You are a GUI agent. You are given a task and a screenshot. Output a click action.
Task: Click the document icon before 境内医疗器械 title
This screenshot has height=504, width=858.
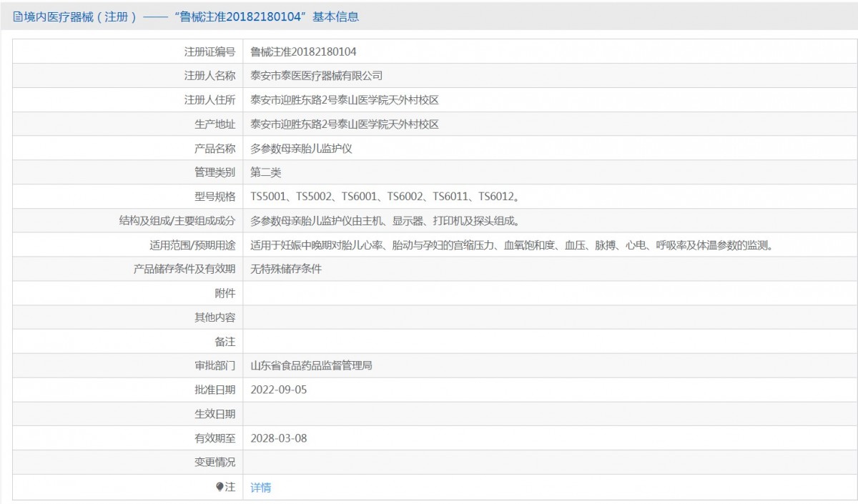coord(18,16)
